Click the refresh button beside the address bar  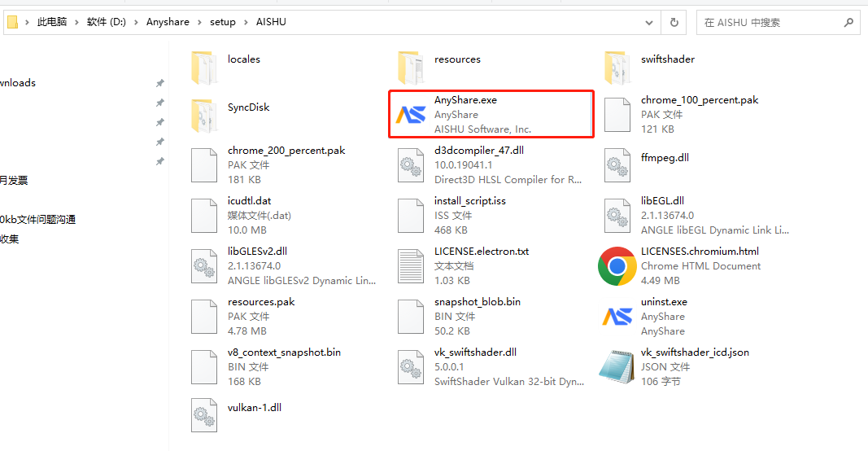pyautogui.click(x=674, y=22)
